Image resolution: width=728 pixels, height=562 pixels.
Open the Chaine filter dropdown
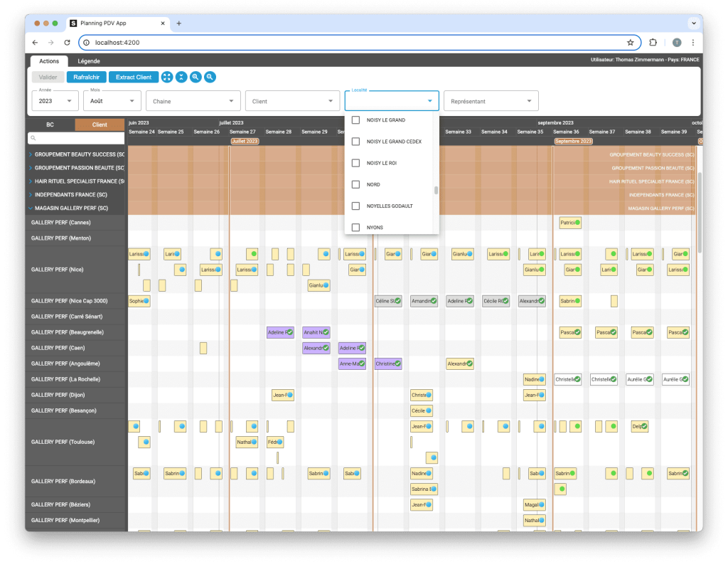coord(193,101)
